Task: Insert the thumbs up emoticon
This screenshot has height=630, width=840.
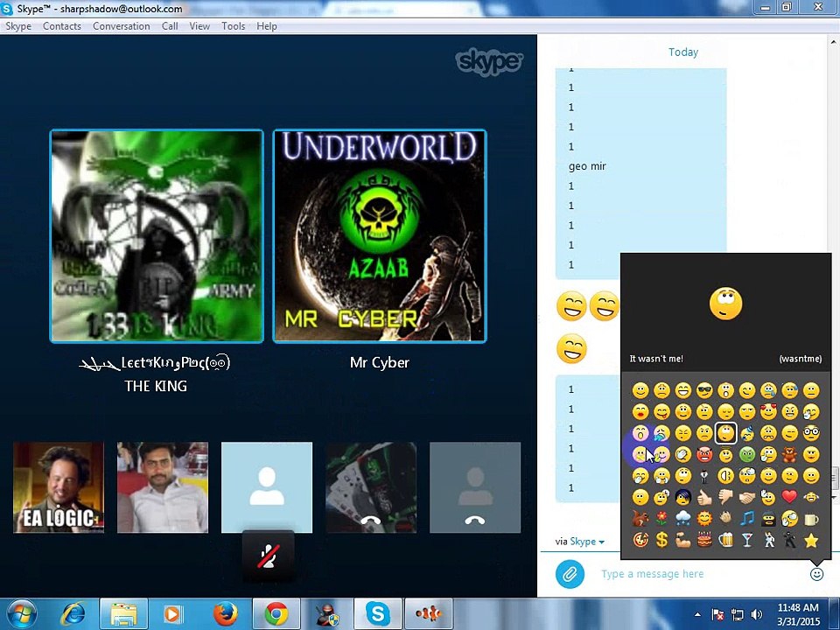Action: 704,498
